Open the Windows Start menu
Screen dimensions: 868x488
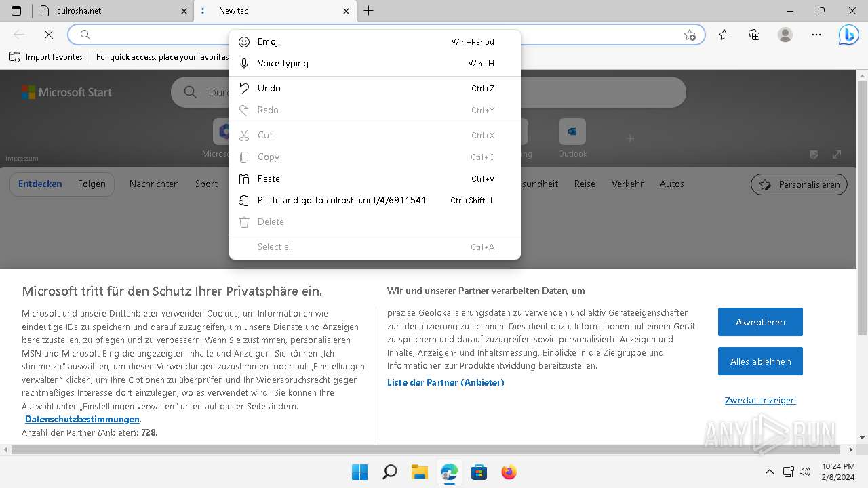pos(359,472)
